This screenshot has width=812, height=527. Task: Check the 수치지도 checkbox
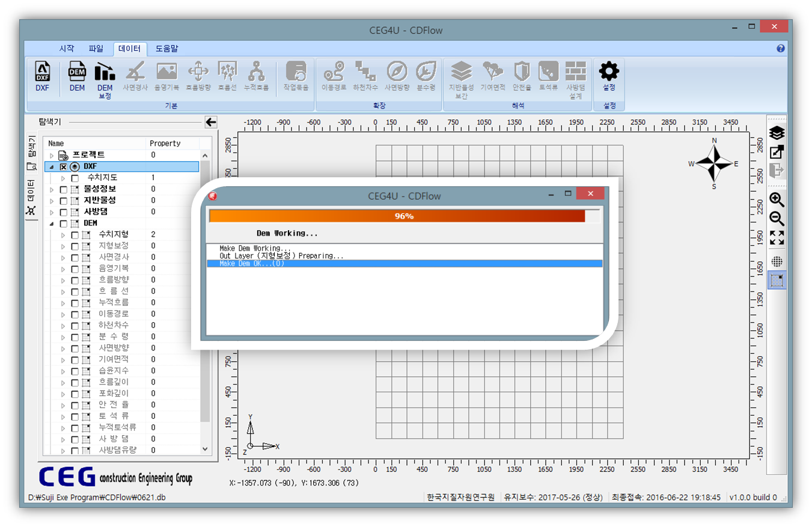pos(75,178)
